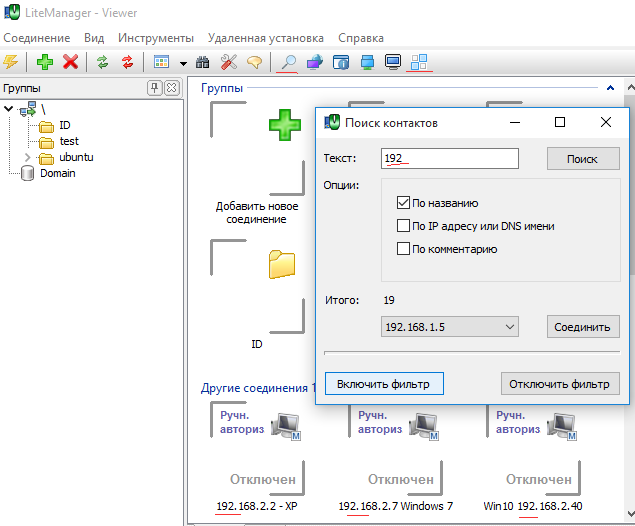The height and width of the screenshot is (526, 635).
Task: Click the green refresh arrows icon
Action: click(102, 62)
